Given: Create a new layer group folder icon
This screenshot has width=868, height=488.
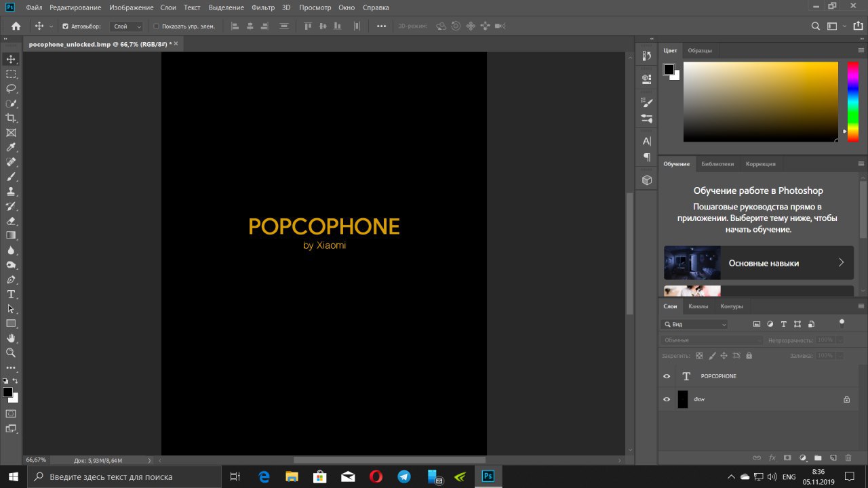Looking at the screenshot, I should [818, 457].
